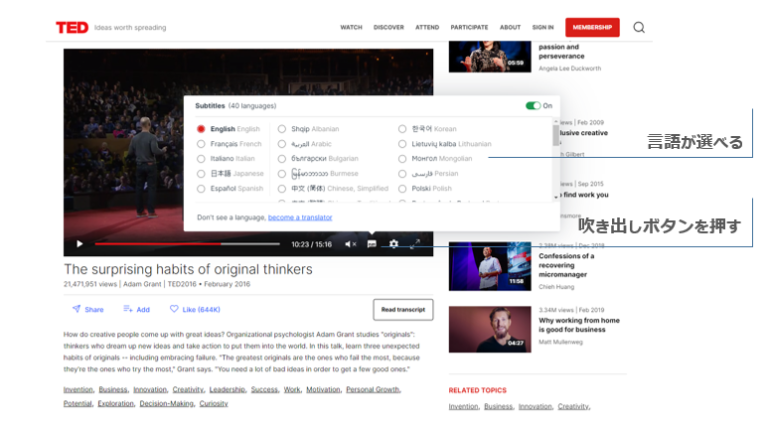
Task: Open the ABOUT menu
Action: 510,27
